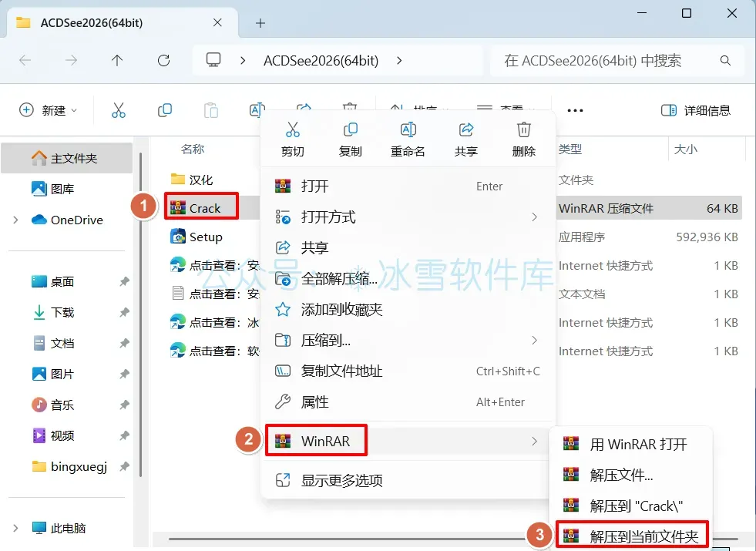The height and width of the screenshot is (551, 756).
Task: Click the Delete trash icon in context menu
Action: [x=523, y=129]
